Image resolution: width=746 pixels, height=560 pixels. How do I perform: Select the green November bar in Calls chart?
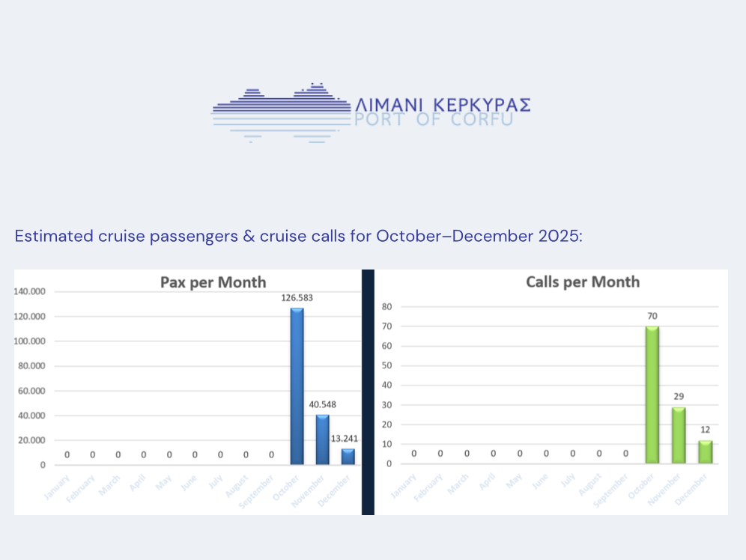679,435
